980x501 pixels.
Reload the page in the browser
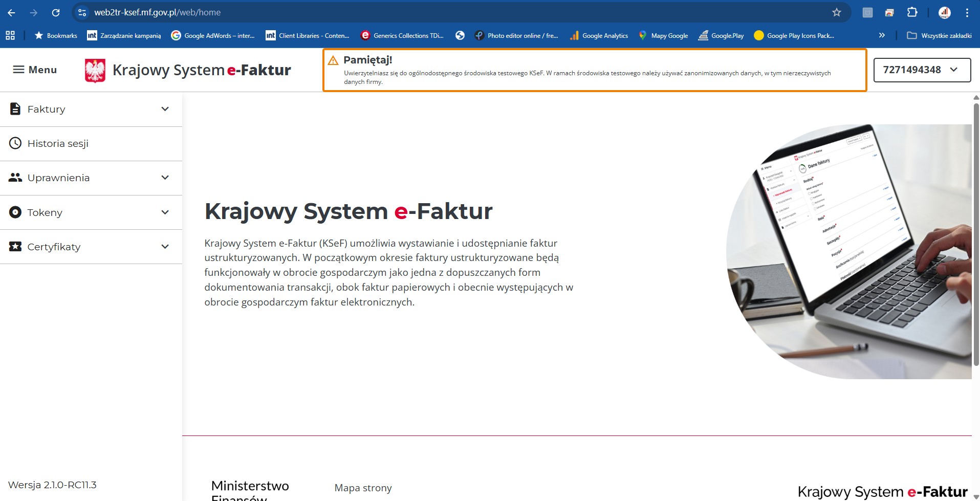pyautogui.click(x=56, y=12)
